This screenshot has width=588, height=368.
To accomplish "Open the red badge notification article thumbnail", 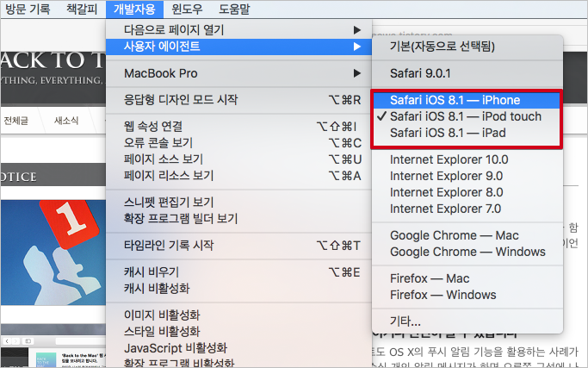I will pos(53,252).
